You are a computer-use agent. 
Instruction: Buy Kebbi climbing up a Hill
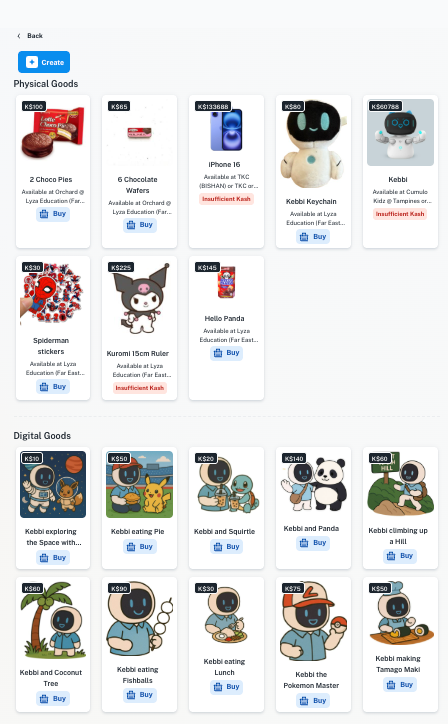point(400,556)
